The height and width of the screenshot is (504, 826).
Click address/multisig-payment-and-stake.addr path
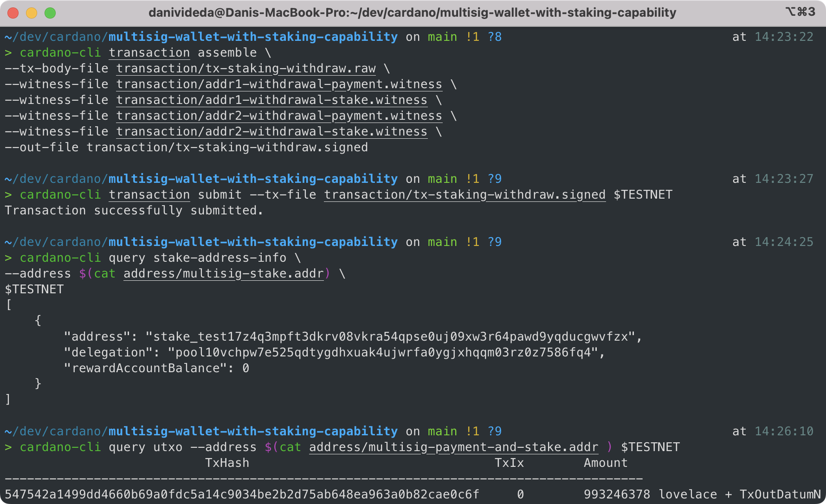point(454,447)
